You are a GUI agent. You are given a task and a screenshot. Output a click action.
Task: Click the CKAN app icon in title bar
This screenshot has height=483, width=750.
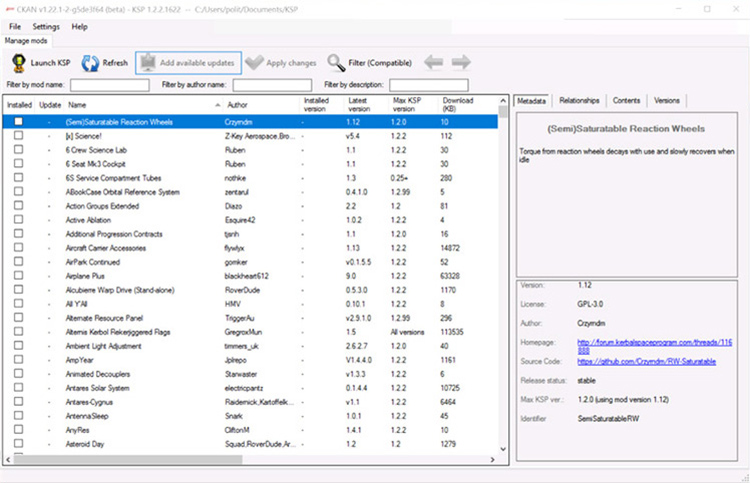(x=10, y=9)
